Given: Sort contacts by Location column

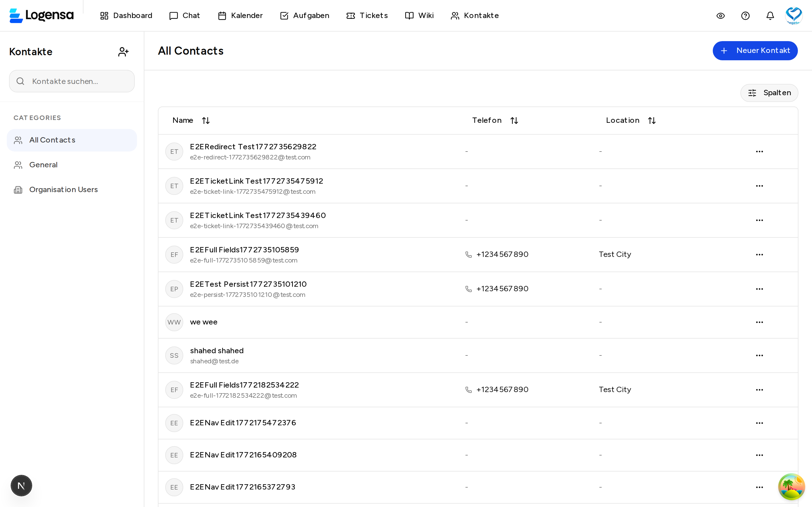Looking at the screenshot, I should pyautogui.click(x=652, y=120).
